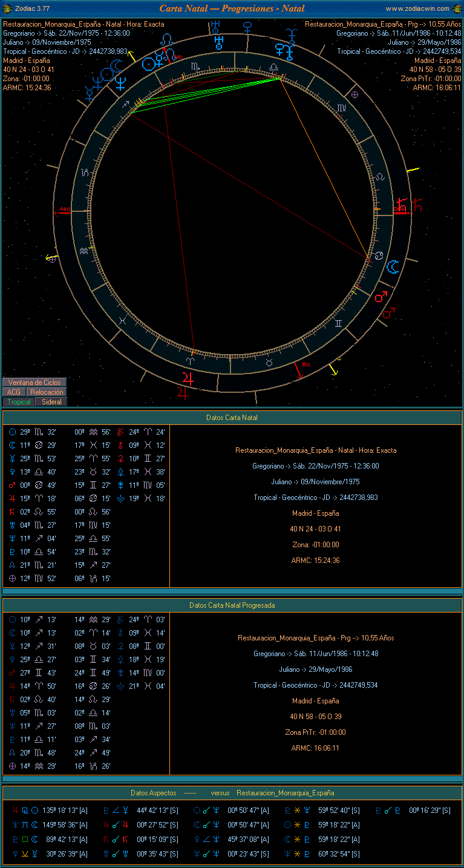The width and height of the screenshot is (464, 868).
Task: Click the blue Venus glyph above the wheel
Action: click(x=247, y=27)
